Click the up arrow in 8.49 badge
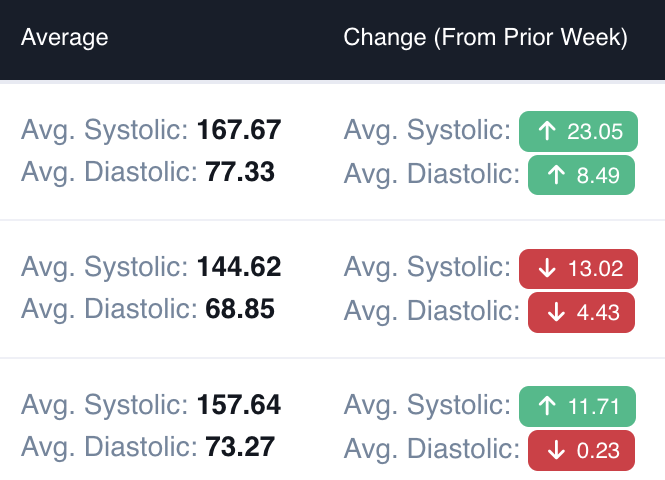Viewport: 665px width, 480px height. 556,175
